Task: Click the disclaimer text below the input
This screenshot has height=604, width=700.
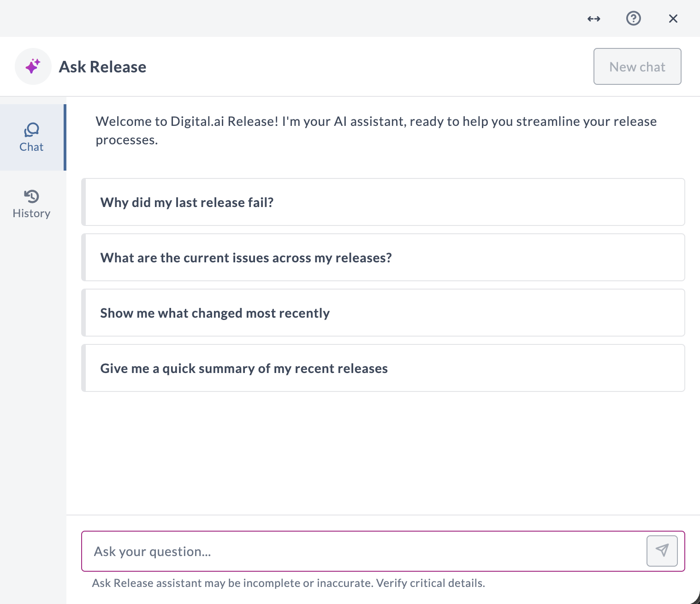Action: click(289, 583)
